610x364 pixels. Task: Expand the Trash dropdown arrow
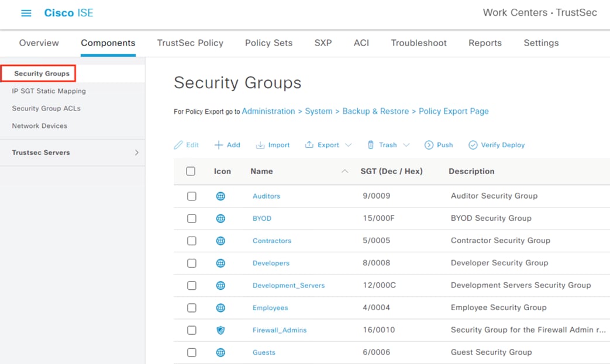(x=406, y=145)
